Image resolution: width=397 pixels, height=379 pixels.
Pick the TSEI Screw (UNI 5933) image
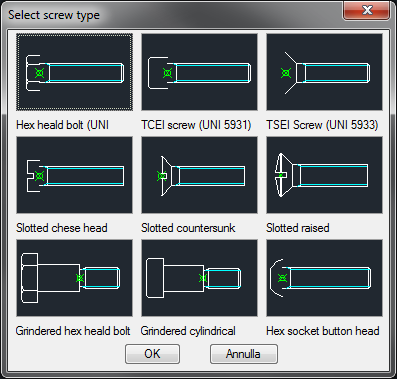pos(324,72)
